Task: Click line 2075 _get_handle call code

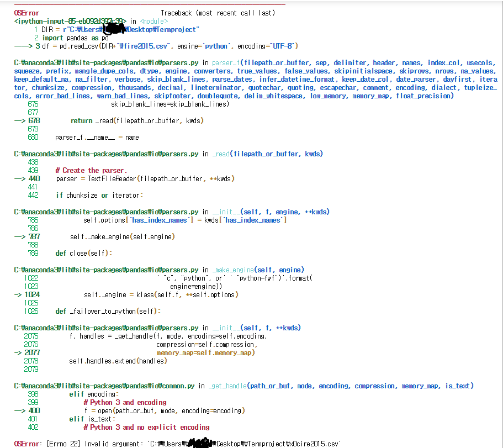Action: pyautogui.click(x=168, y=336)
